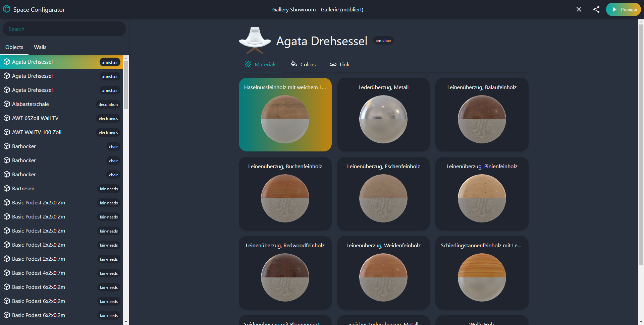Click the Agata Drehsessel chair thumbnail
The image size is (644, 325).
pos(255,40)
